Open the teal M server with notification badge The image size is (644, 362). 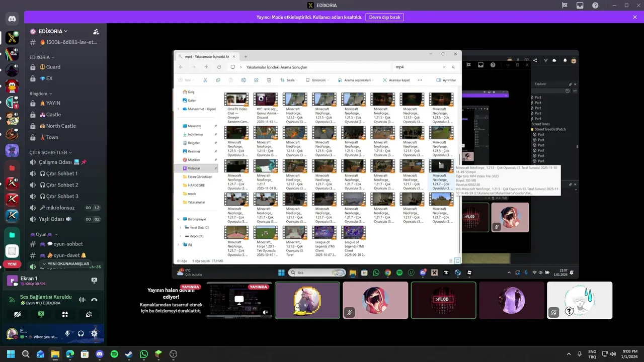(12, 103)
